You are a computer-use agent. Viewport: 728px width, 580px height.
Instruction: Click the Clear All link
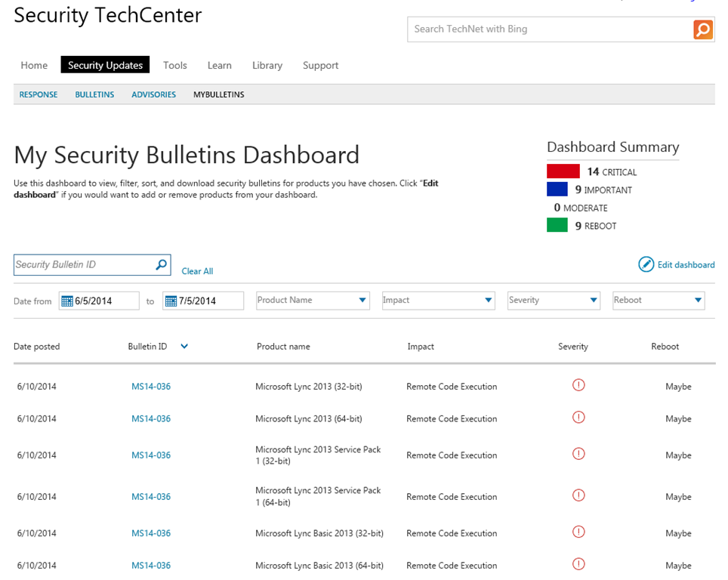click(x=197, y=271)
